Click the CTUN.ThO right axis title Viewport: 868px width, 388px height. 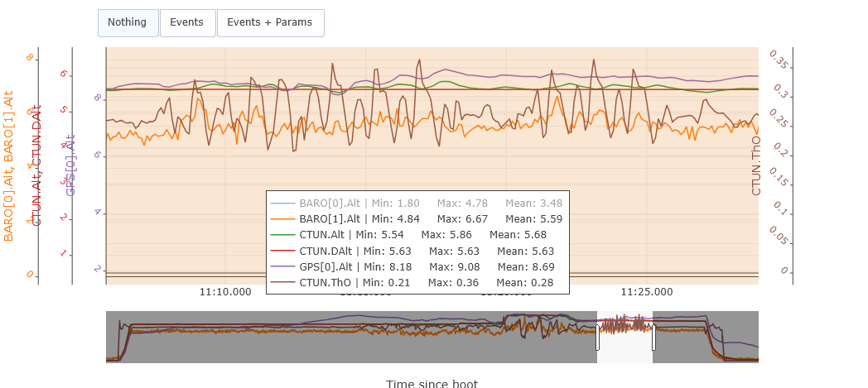tap(756, 165)
